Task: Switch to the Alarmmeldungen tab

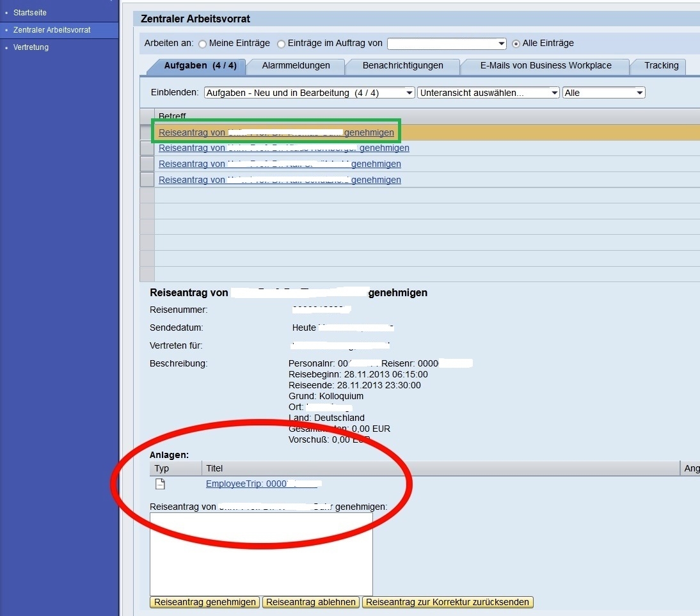Action: pos(296,66)
